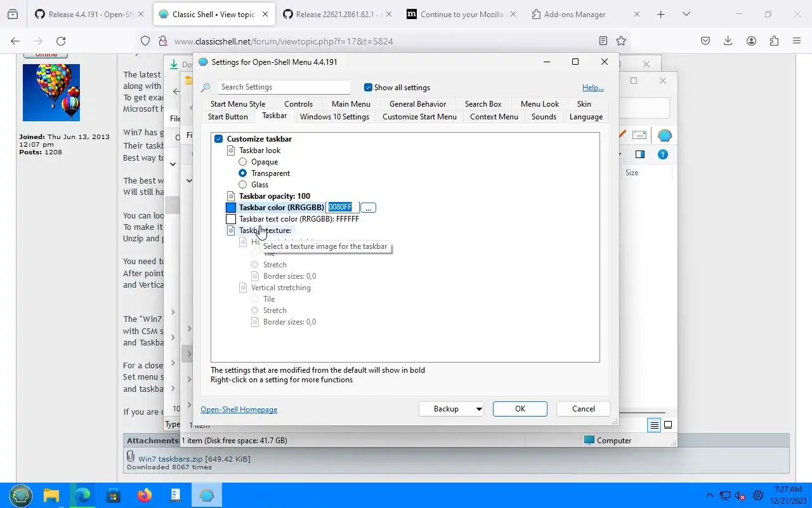
Task: Open the Language tab
Action: tap(586, 117)
